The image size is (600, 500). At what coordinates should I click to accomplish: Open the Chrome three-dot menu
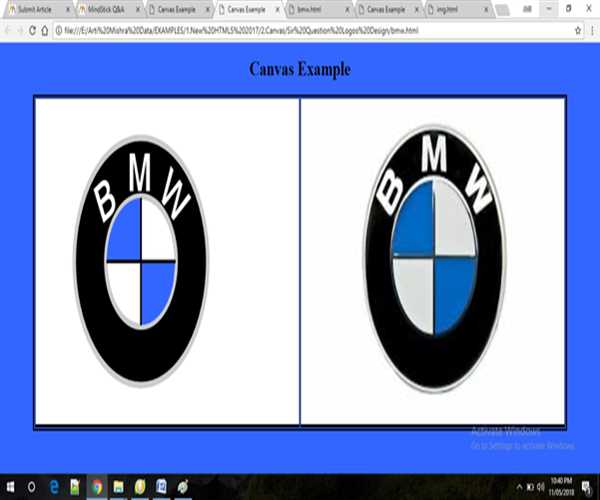[x=592, y=31]
